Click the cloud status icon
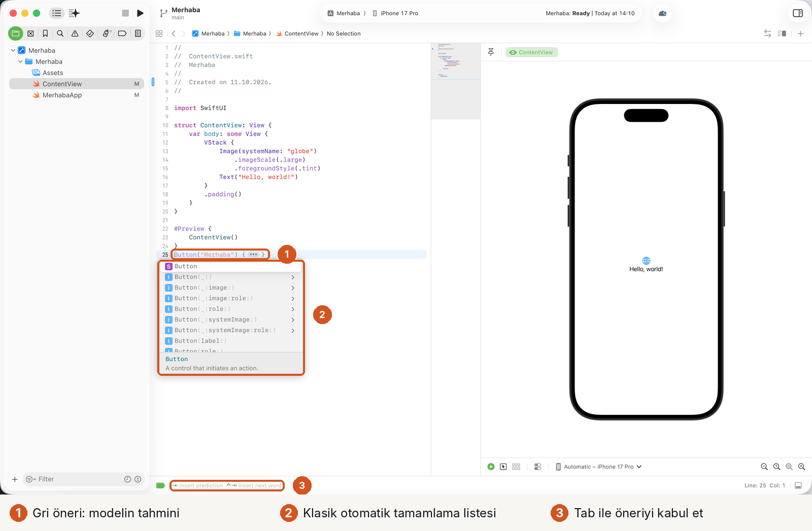The width and height of the screenshot is (812, 531). coord(663,13)
